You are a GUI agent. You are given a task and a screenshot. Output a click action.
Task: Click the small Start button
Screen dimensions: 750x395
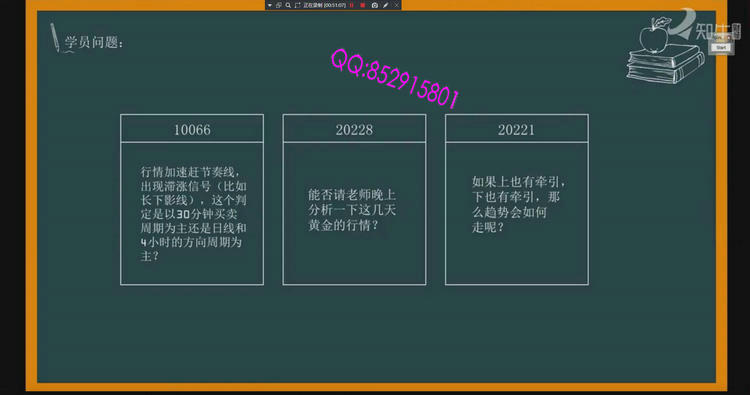(721, 48)
